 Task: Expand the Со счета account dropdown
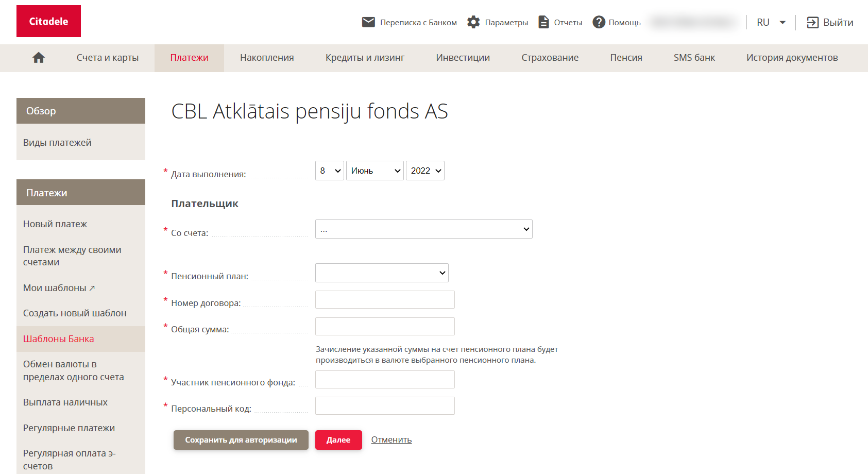tap(424, 229)
